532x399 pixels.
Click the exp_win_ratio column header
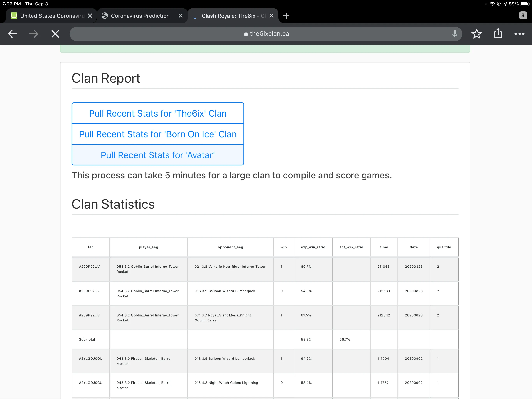[313, 247]
